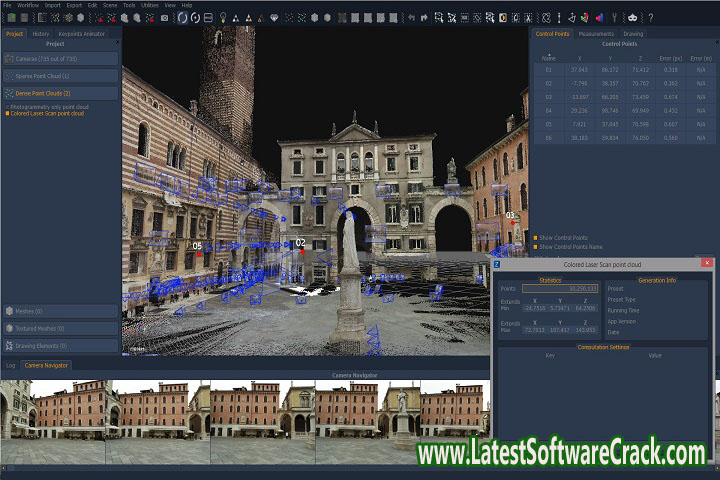
Task: Toggle the Show Control Points checkbox
Action: pos(535,237)
